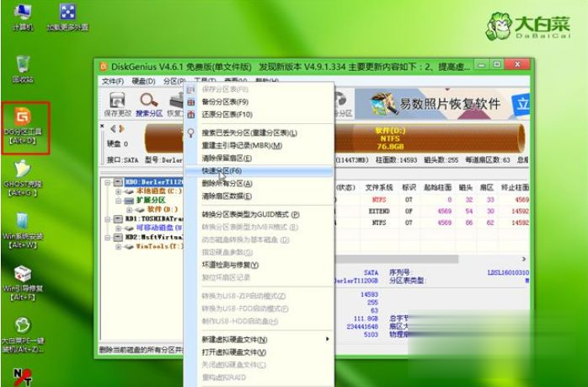The width and height of the screenshot is (588, 387).
Task: Click the 起始柱面 column header
Action: (x=437, y=187)
